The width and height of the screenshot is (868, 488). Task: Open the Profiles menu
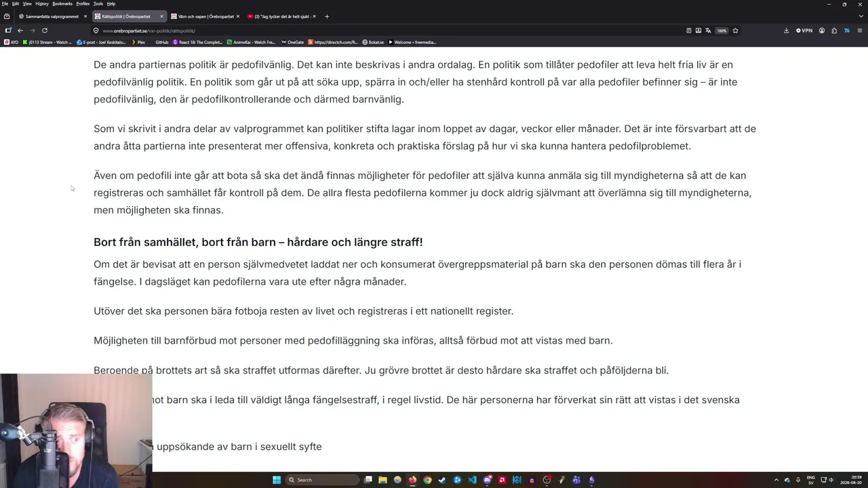pos(83,3)
